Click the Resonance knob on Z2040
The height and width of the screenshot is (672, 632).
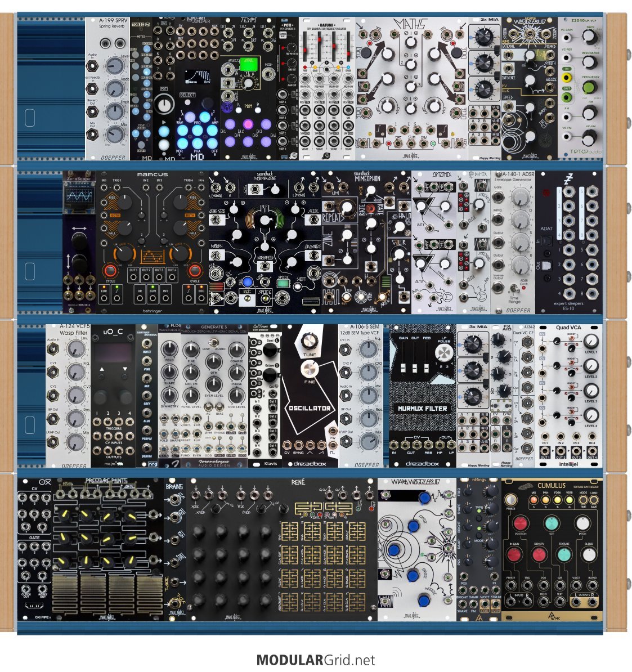[x=590, y=62]
